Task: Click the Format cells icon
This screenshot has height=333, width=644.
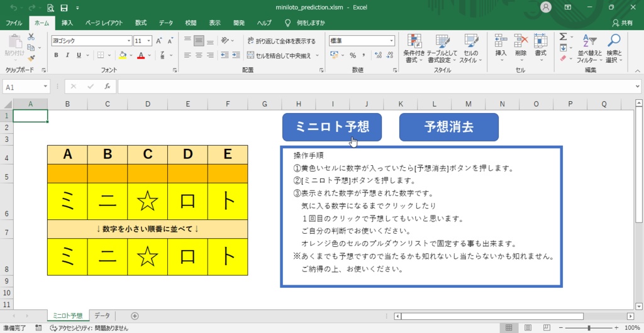Action: (x=540, y=41)
